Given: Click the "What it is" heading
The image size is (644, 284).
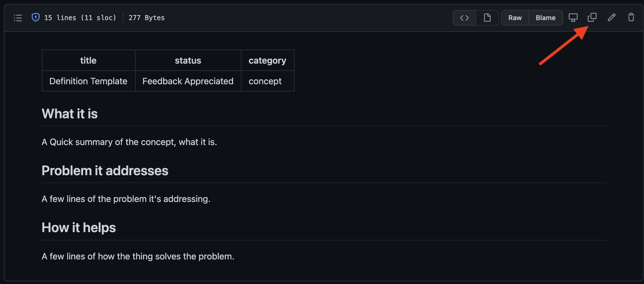Looking at the screenshot, I should [70, 114].
